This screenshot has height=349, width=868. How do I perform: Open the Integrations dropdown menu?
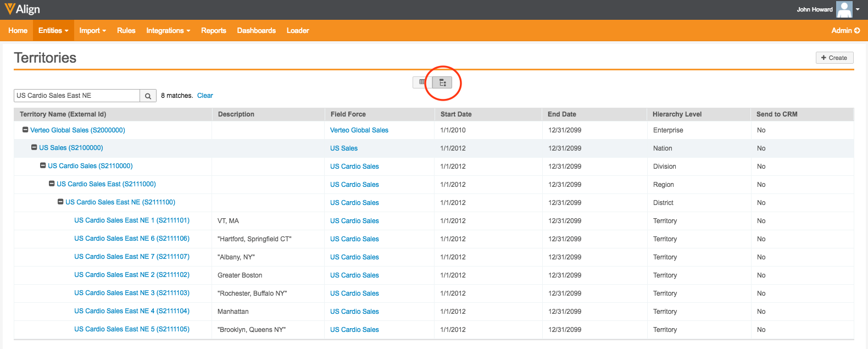pos(168,31)
